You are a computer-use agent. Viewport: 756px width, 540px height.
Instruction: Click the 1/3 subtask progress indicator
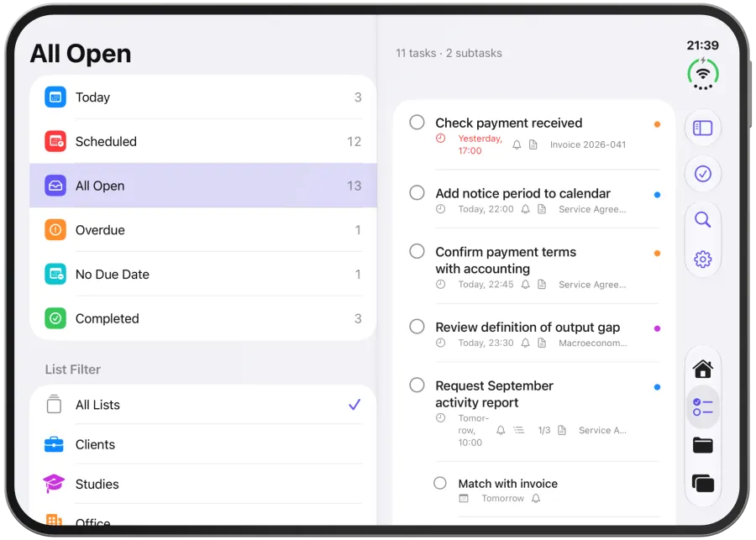[543, 430]
